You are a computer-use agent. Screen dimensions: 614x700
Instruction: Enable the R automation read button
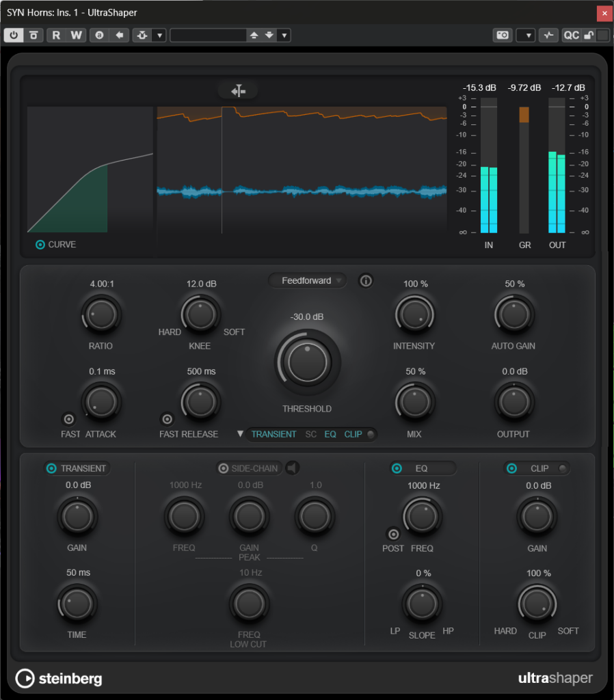[56, 35]
